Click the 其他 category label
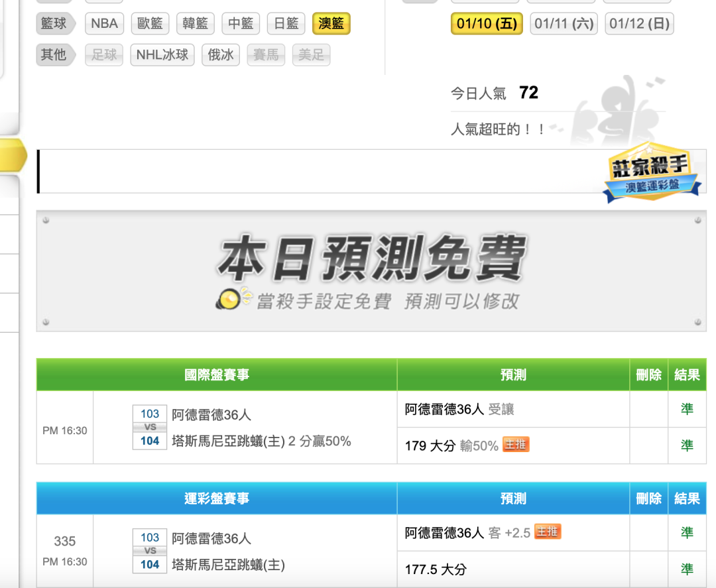 tap(55, 55)
